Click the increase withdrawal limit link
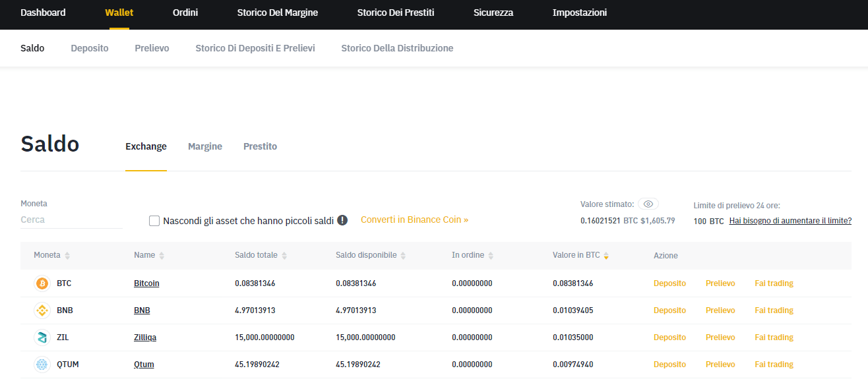868x381 pixels. click(790, 221)
